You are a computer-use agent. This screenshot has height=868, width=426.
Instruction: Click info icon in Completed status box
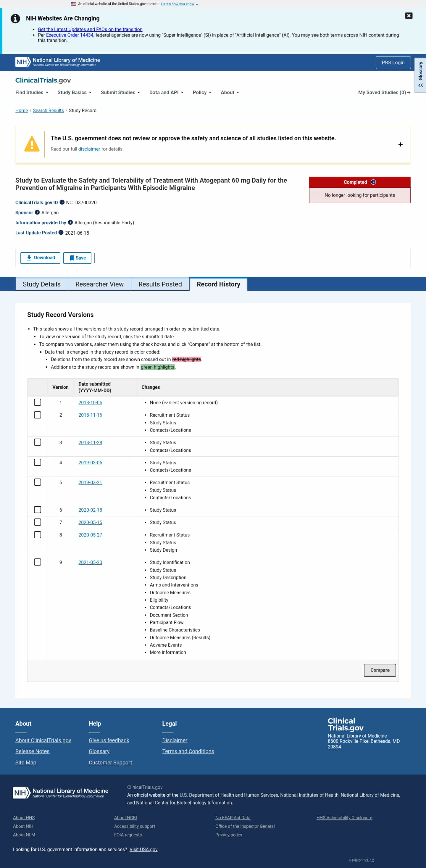click(373, 182)
